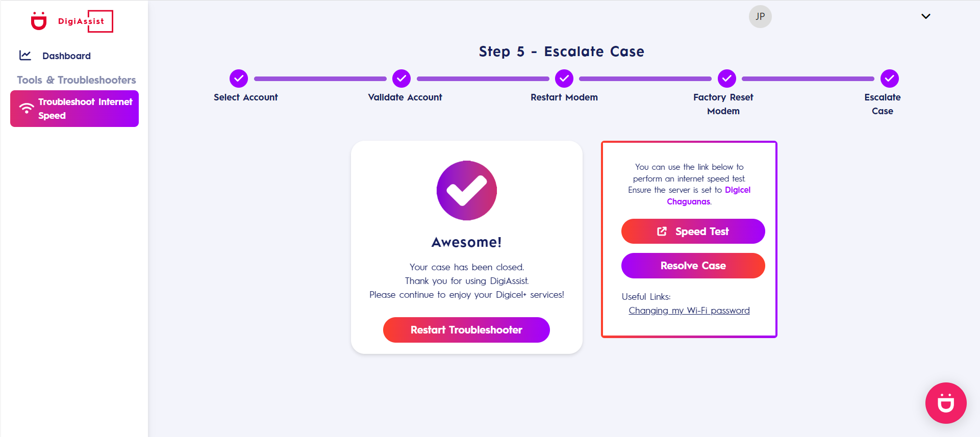Open the Dashboard menu item
This screenshot has height=437, width=980.
click(66, 56)
